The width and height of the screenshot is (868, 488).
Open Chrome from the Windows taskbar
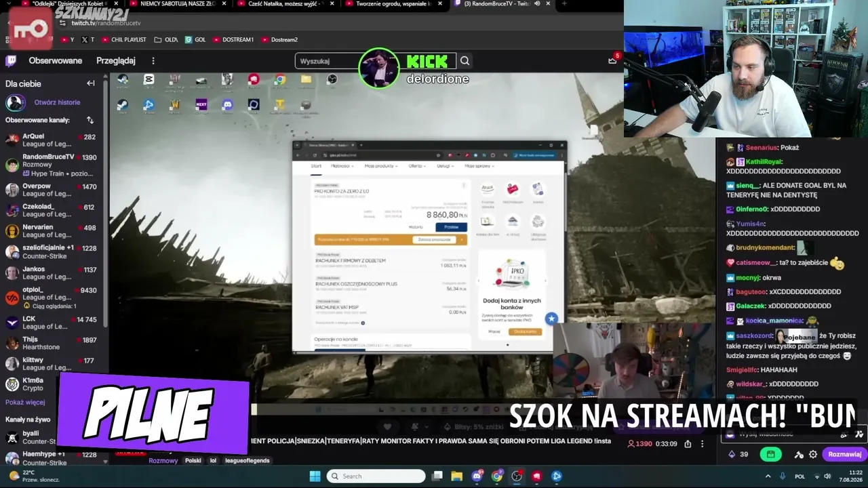(x=497, y=476)
